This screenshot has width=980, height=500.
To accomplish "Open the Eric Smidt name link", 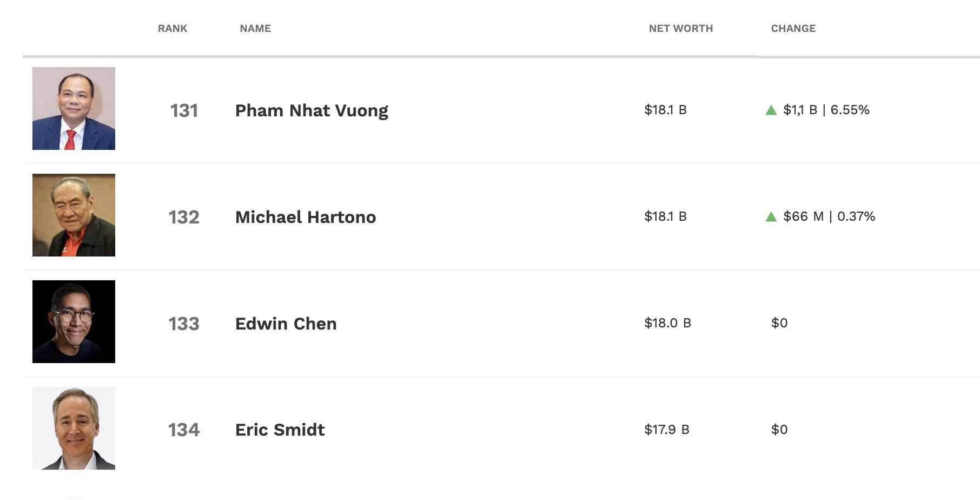I will point(280,430).
